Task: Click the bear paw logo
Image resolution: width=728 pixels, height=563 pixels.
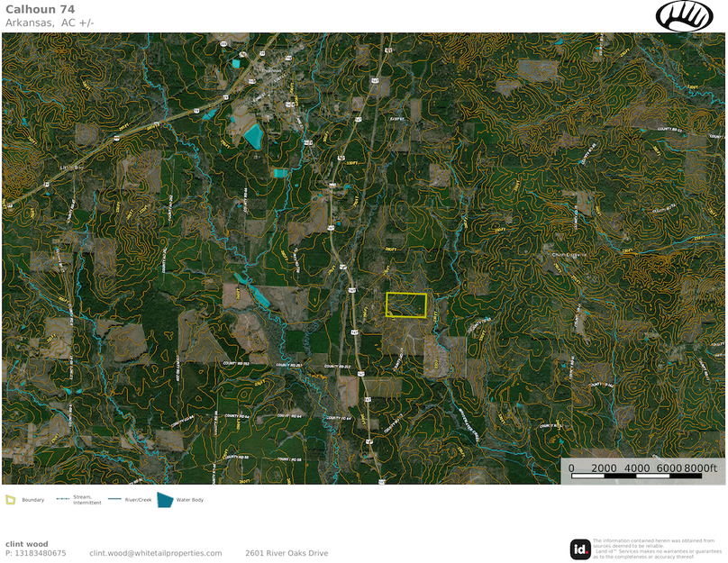Action: pyautogui.click(x=684, y=16)
